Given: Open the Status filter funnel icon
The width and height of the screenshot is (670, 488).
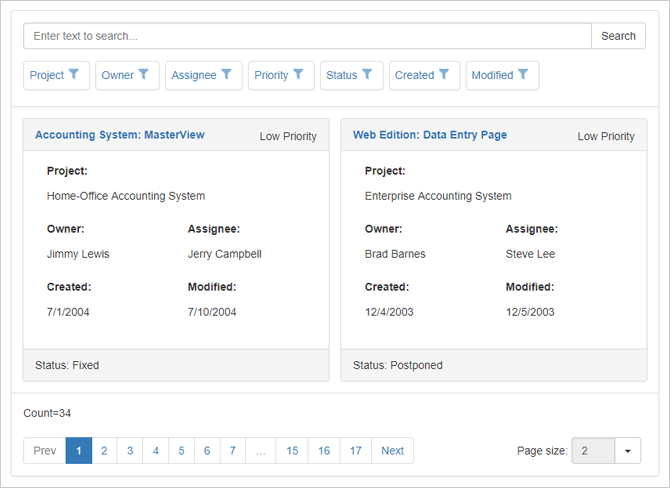Looking at the screenshot, I should click(x=367, y=75).
